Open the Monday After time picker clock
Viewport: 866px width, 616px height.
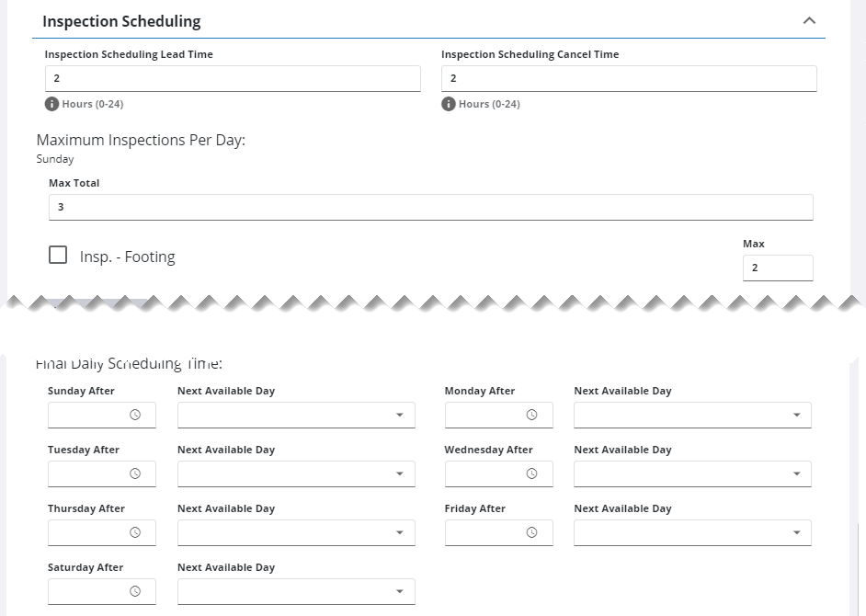click(531, 415)
